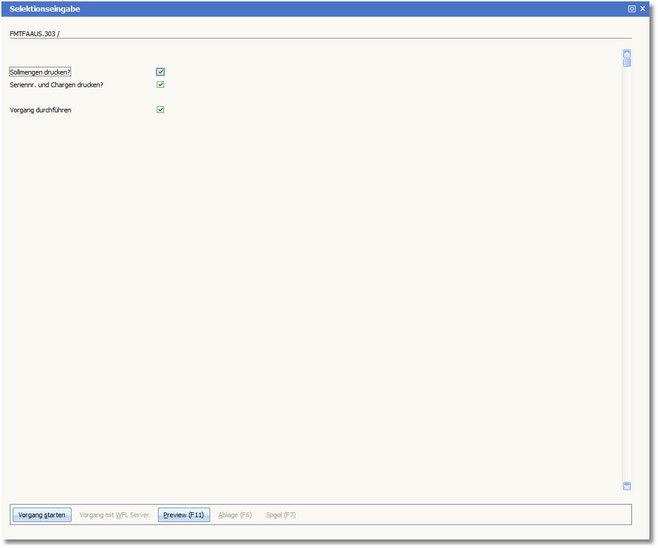Click the 'FMTFAAUS.303 /' header text
Viewport: 658px width, 548px height.
click(x=34, y=33)
